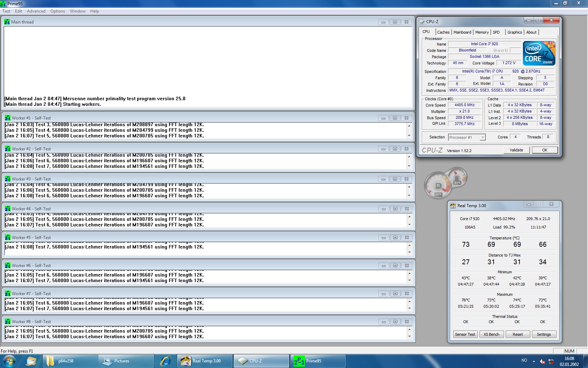Select the Core Speed value 4405.0 MHz

[464, 105]
